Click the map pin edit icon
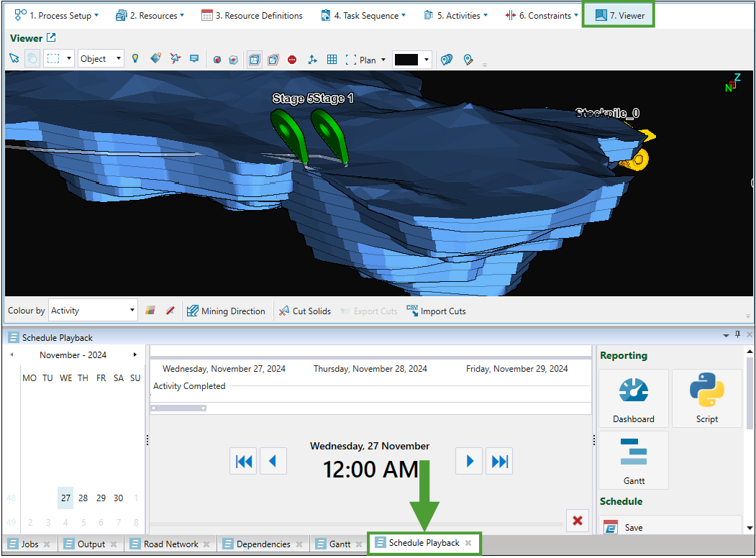 coord(468,60)
